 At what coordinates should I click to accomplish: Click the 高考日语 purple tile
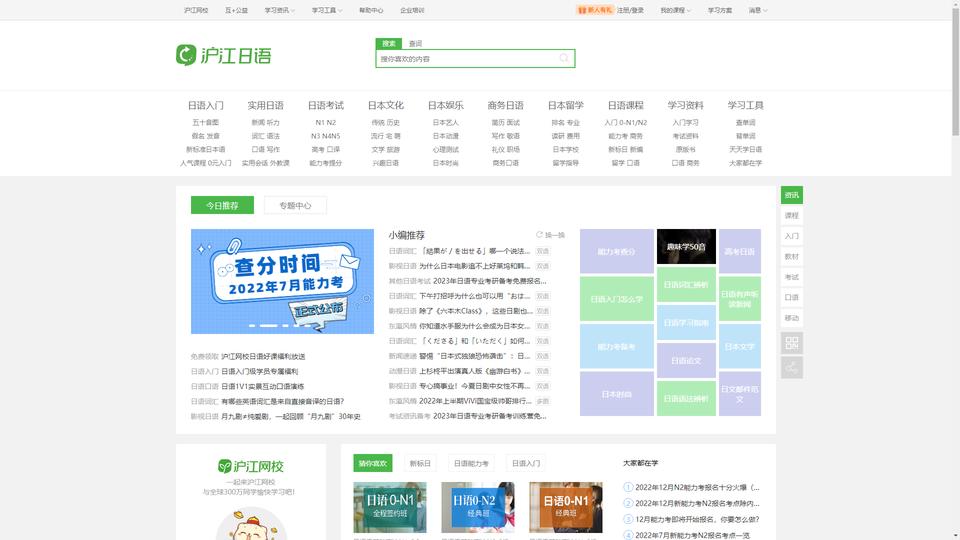tap(740, 252)
